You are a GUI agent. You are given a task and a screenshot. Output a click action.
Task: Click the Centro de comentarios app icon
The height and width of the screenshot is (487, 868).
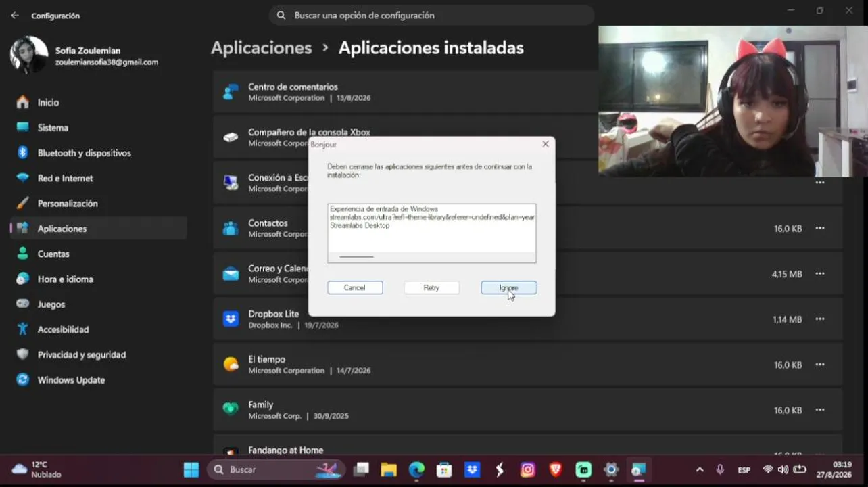click(x=231, y=92)
